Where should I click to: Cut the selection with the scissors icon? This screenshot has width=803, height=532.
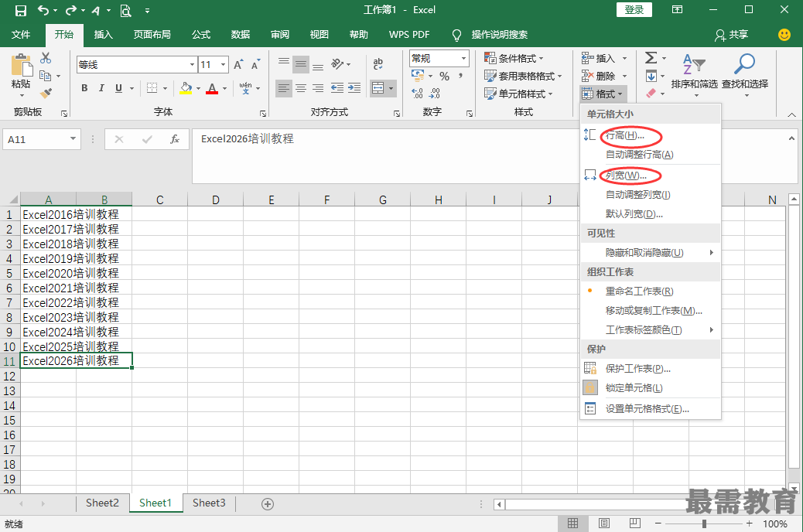coord(46,58)
